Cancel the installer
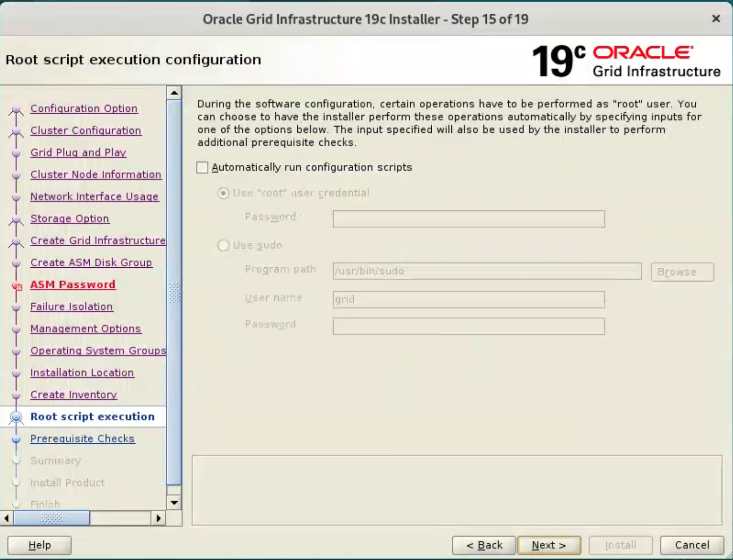733x560 pixels. pos(692,545)
